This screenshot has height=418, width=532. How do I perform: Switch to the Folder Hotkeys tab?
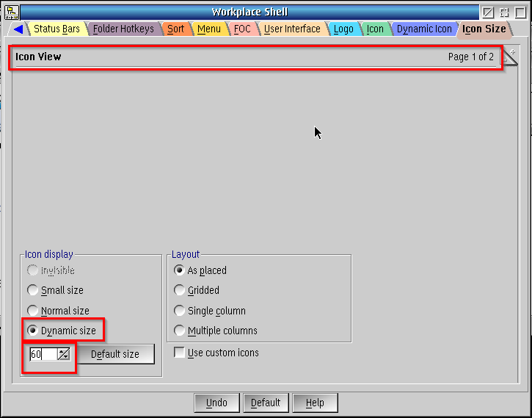tap(123, 29)
